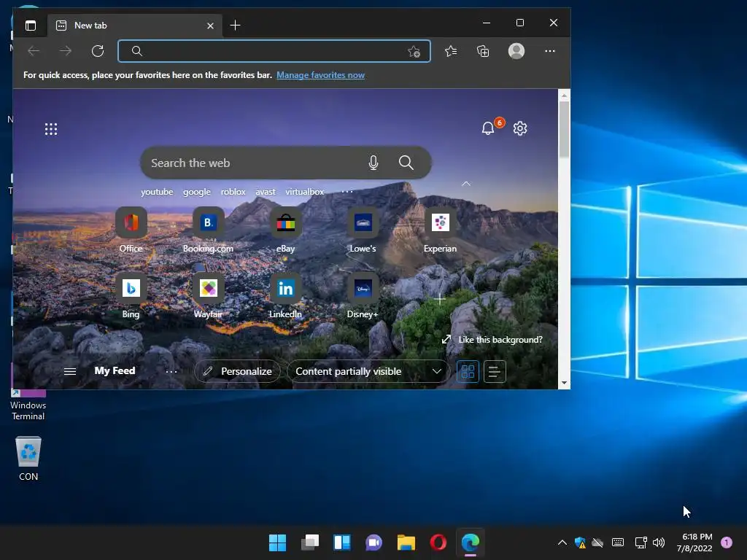The image size is (747, 560).
Task: Launch Opera from the taskbar
Action: point(438,542)
